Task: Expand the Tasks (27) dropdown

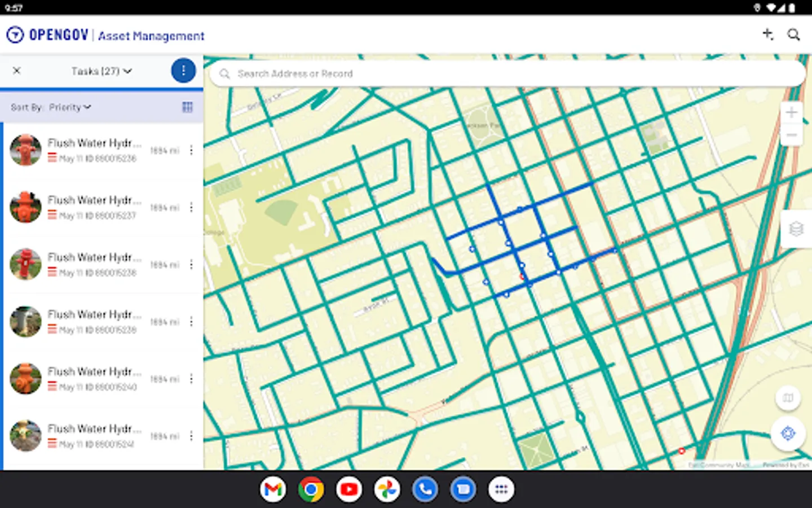Action: 101,71
